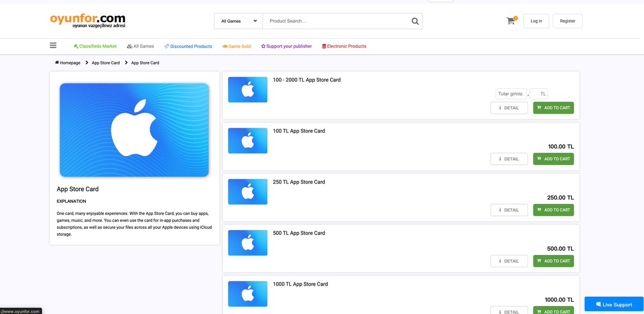Click the home icon in breadcrumb
The width and height of the screenshot is (644, 314).
coord(57,63)
